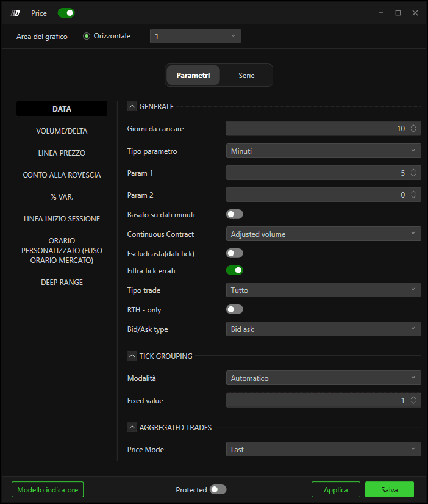
Task: Enable Basato su dati minuti toggle
Action: 234,214
